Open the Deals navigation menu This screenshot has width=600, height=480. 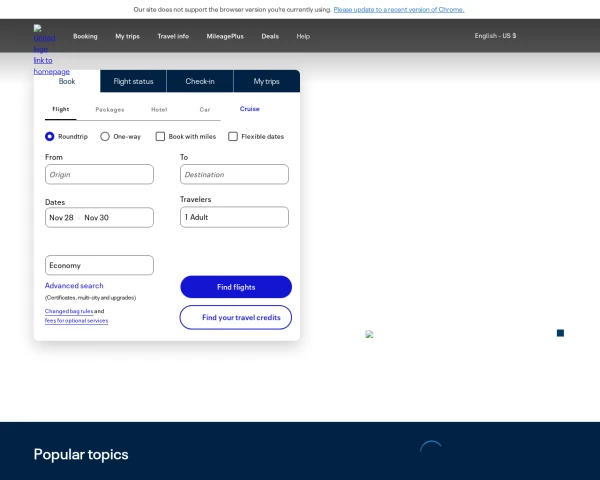270,36
